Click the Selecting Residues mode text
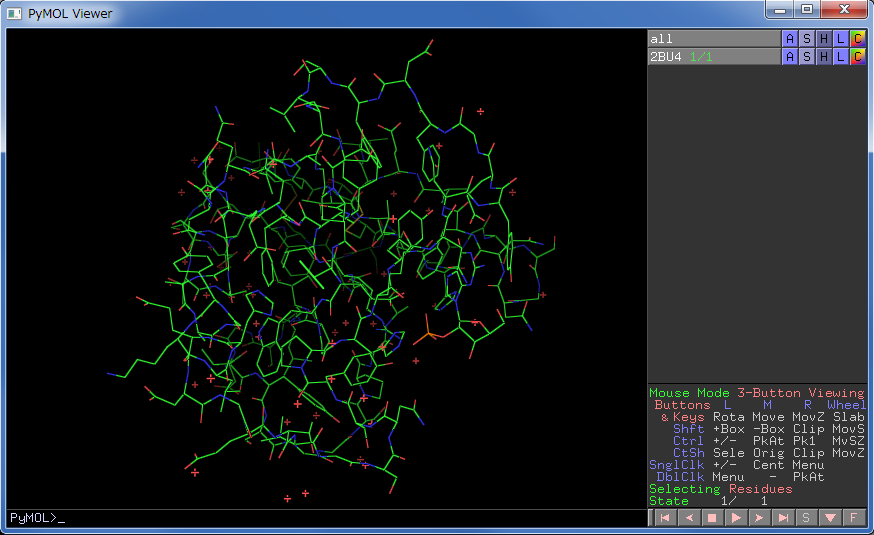Image resolution: width=874 pixels, height=535 pixels. pyautogui.click(x=720, y=489)
